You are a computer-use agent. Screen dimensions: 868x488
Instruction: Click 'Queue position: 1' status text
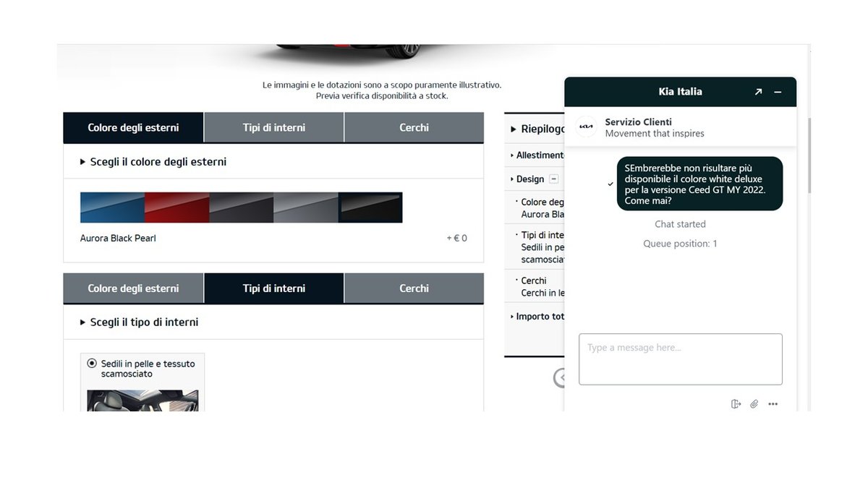click(680, 244)
